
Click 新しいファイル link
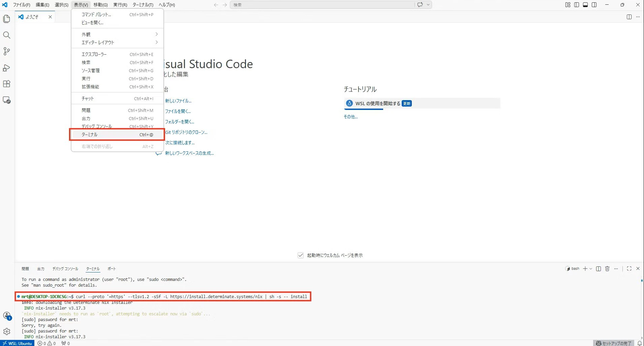tap(178, 101)
